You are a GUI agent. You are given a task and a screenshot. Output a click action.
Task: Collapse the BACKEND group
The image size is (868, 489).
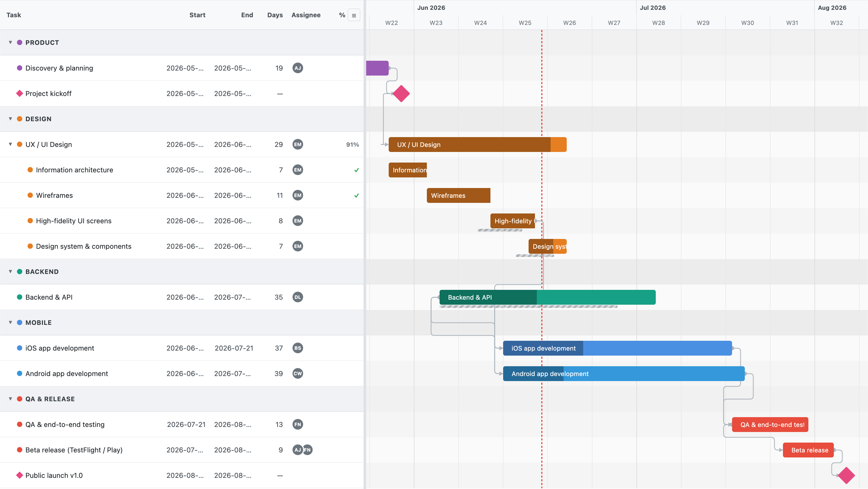coord(10,272)
